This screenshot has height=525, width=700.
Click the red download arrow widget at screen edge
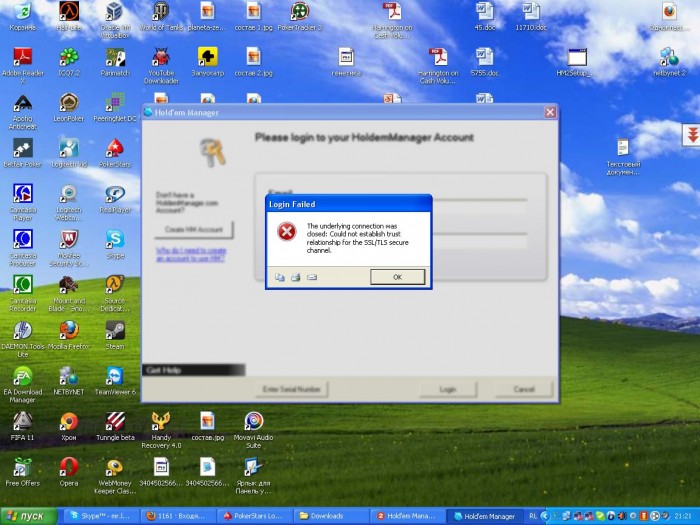(692, 135)
